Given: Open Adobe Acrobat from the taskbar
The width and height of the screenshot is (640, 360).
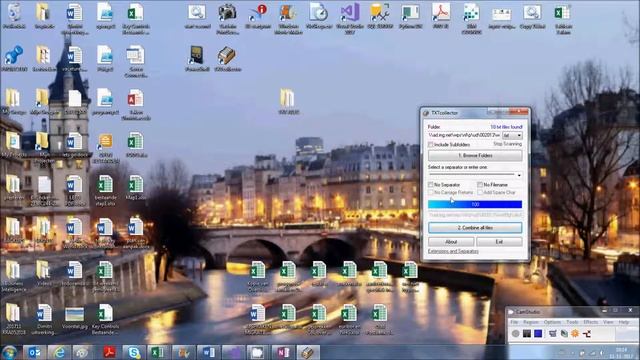Looking at the screenshot, I should [x=109, y=352].
